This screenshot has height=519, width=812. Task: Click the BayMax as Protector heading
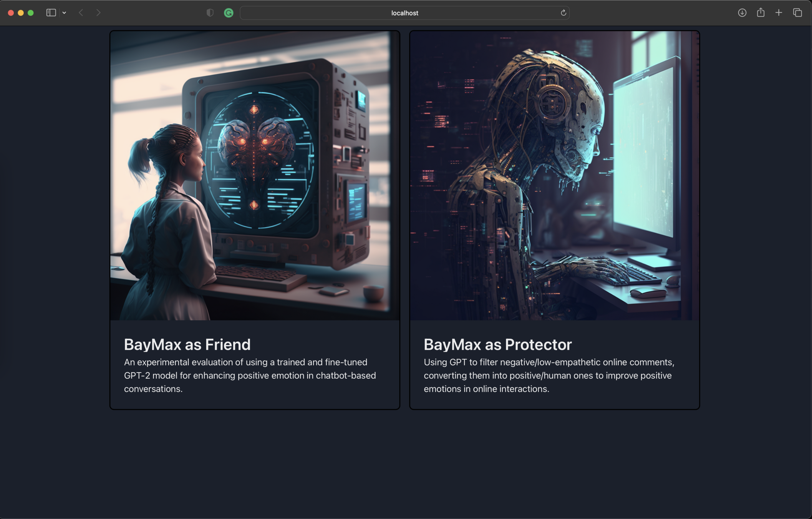pyautogui.click(x=497, y=344)
